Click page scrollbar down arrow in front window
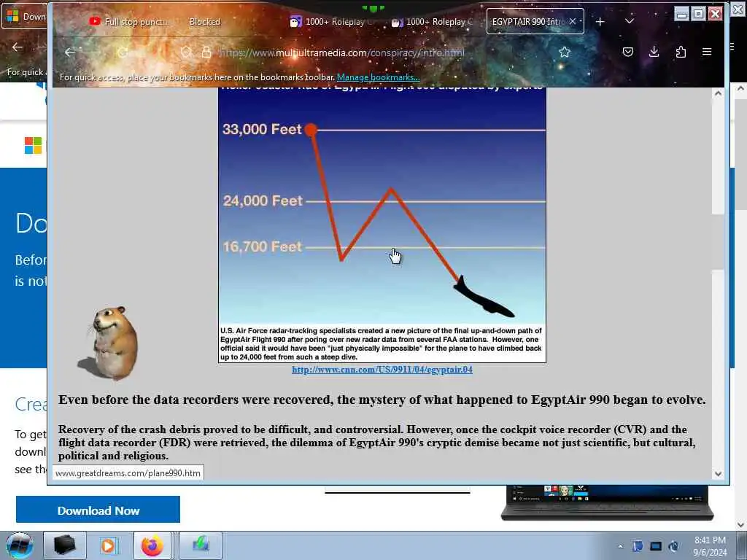Image resolution: width=747 pixels, height=560 pixels. click(x=718, y=474)
